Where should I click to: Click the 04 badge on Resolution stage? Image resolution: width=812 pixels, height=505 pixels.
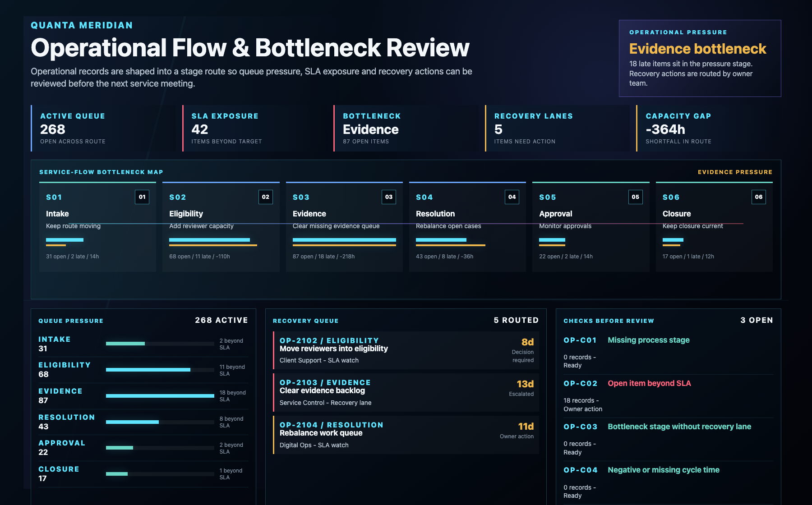click(512, 197)
